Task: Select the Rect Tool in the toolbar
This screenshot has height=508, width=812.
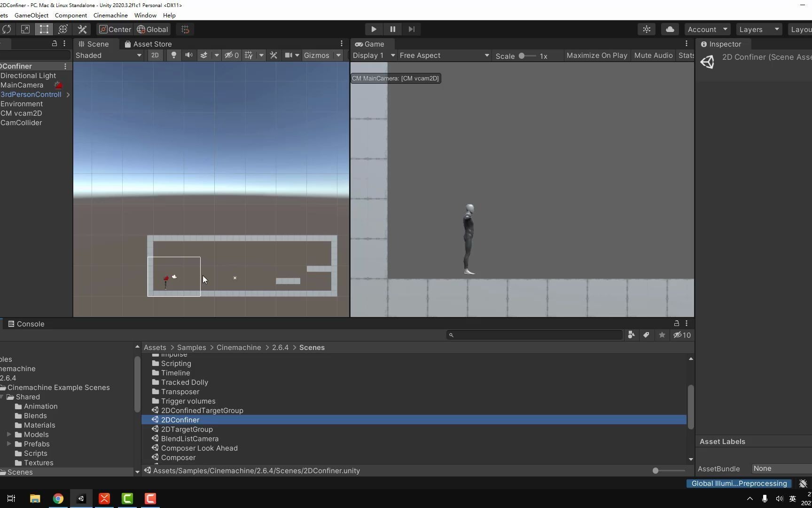Action: (x=44, y=29)
